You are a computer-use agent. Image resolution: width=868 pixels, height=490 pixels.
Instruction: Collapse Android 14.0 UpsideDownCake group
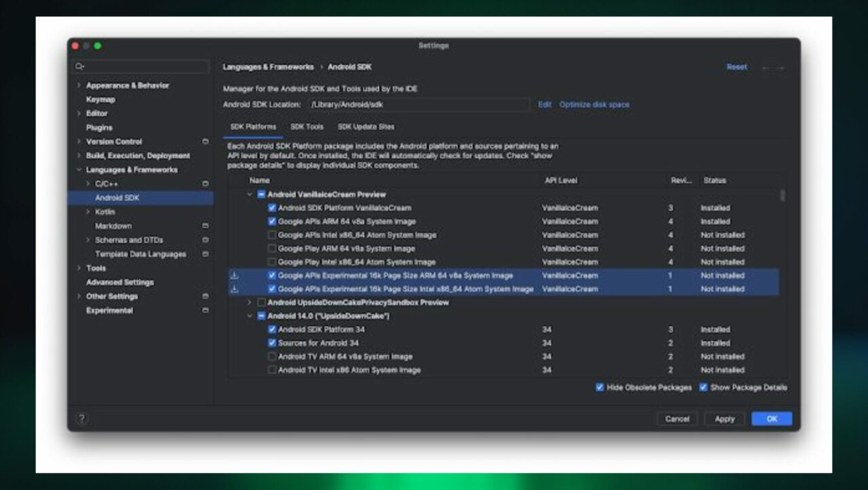tap(250, 316)
